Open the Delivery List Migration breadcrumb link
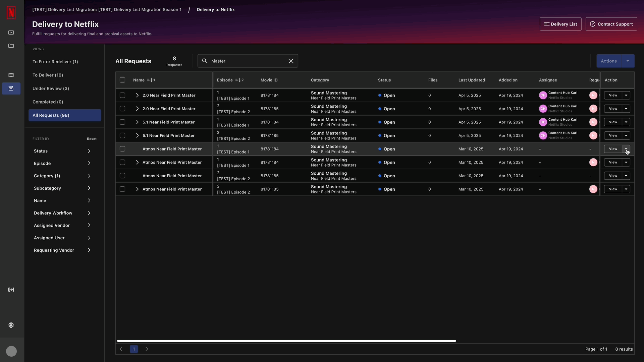This screenshot has height=362, width=644. point(107,10)
